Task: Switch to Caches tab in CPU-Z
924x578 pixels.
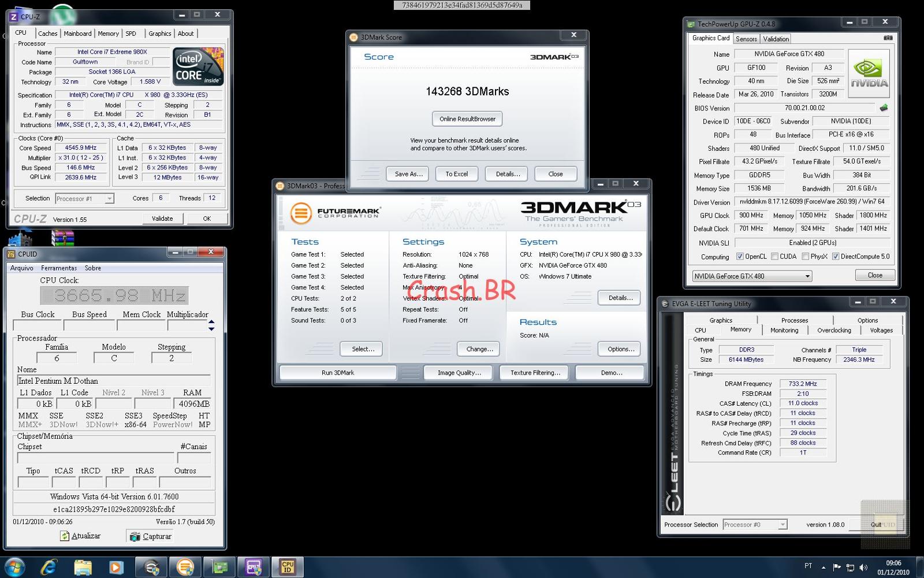Action: tap(47, 34)
